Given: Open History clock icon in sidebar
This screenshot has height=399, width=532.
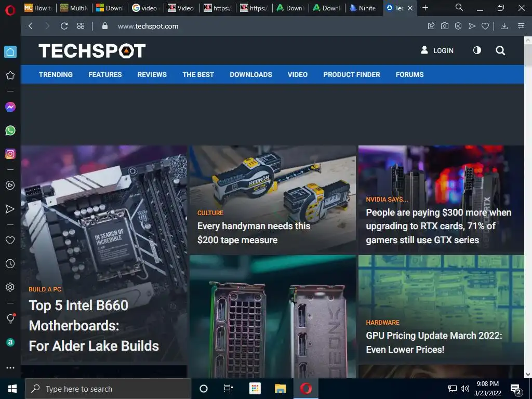Looking at the screenshot, I should (x=10, y=263).
